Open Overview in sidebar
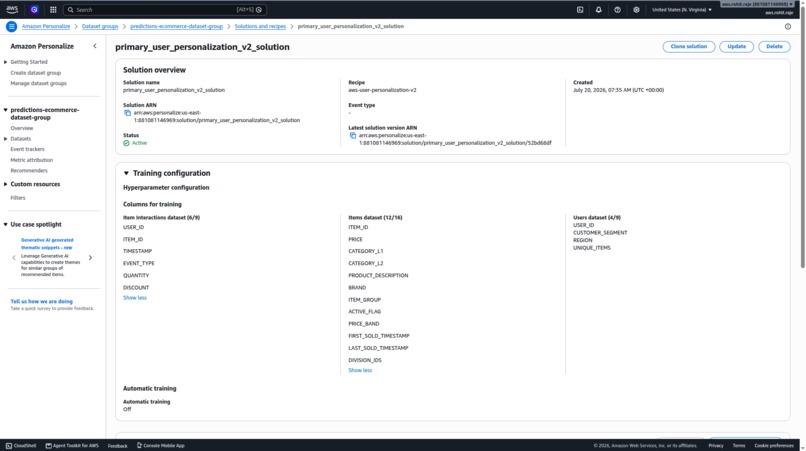 22,128
